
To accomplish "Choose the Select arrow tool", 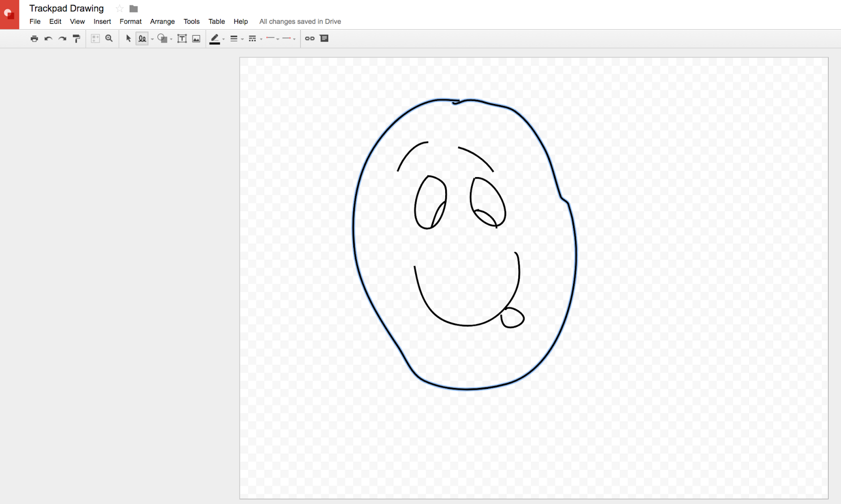I will [128, 38].
